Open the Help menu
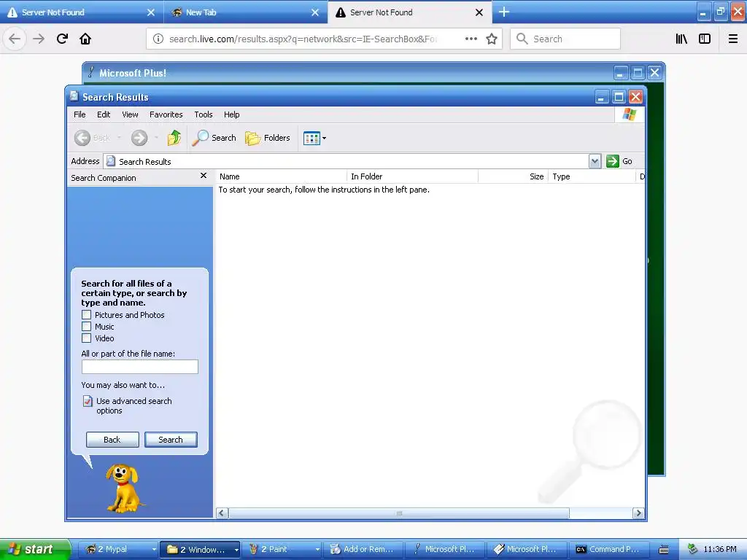 click(x=231, y=114)
